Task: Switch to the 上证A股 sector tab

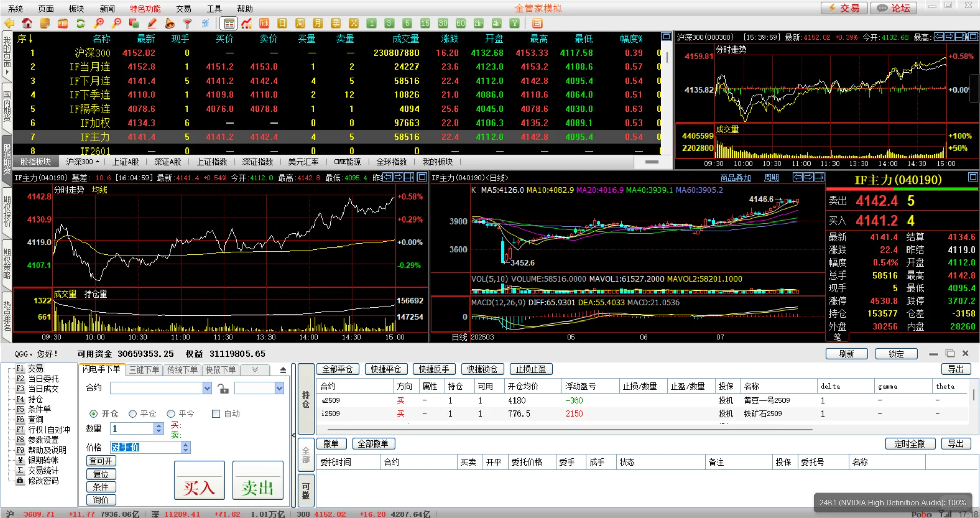Action: point(126,162)
